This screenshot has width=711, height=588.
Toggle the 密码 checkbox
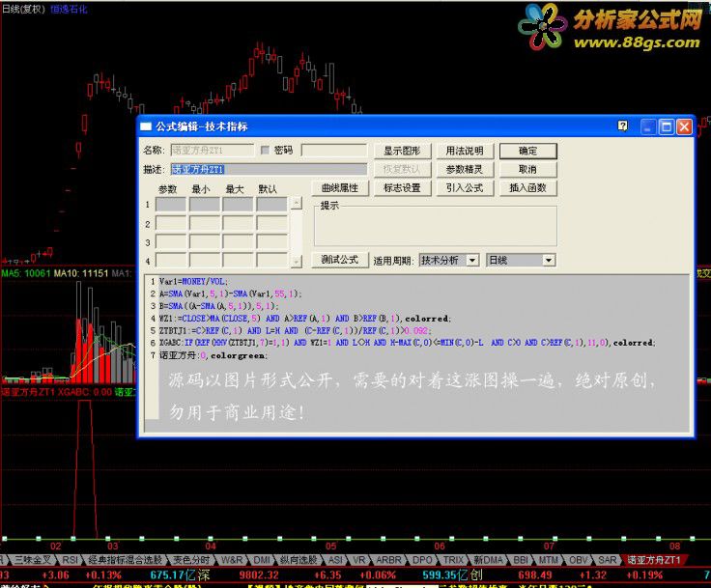[265, 150]
